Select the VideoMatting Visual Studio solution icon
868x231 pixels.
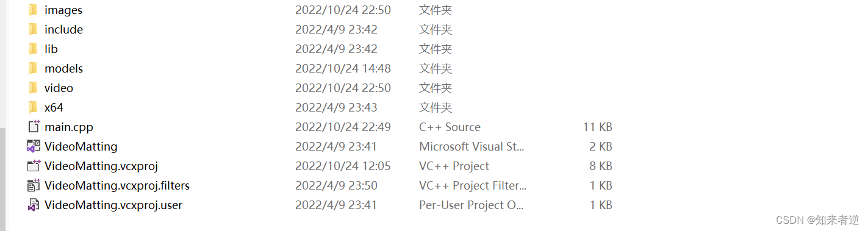tap(34, 147)
